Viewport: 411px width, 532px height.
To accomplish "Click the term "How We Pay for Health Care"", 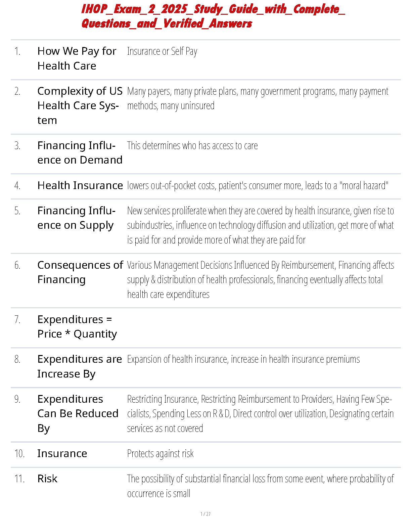I will (x=77, y=58).
